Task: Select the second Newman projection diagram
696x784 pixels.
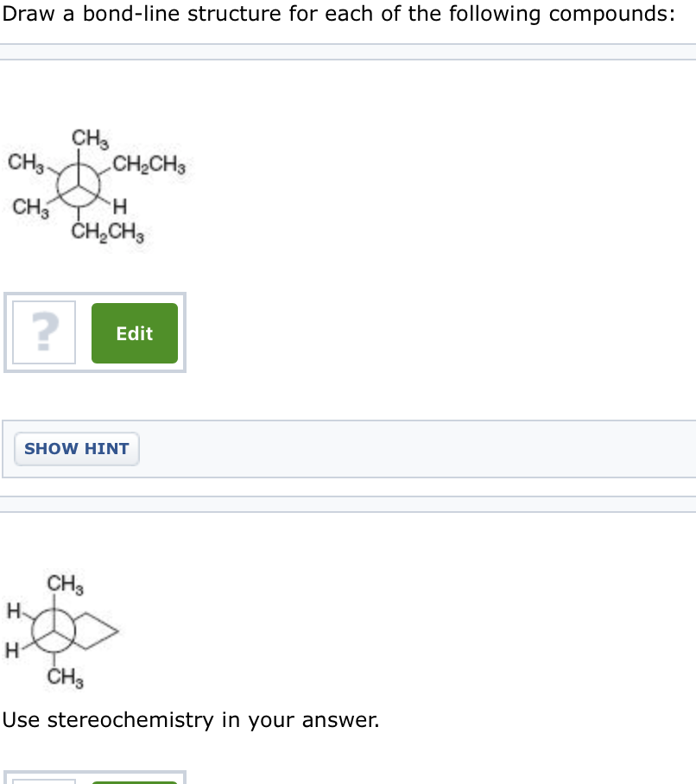Action: coord(60,632)
